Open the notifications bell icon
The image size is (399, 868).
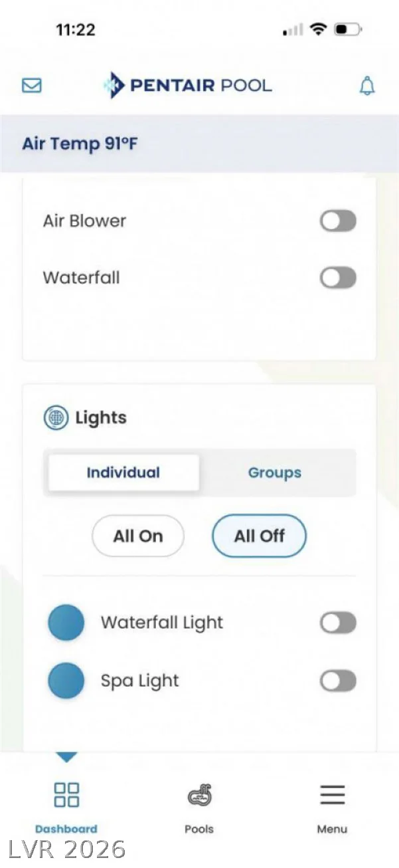(x=367, y=86)
